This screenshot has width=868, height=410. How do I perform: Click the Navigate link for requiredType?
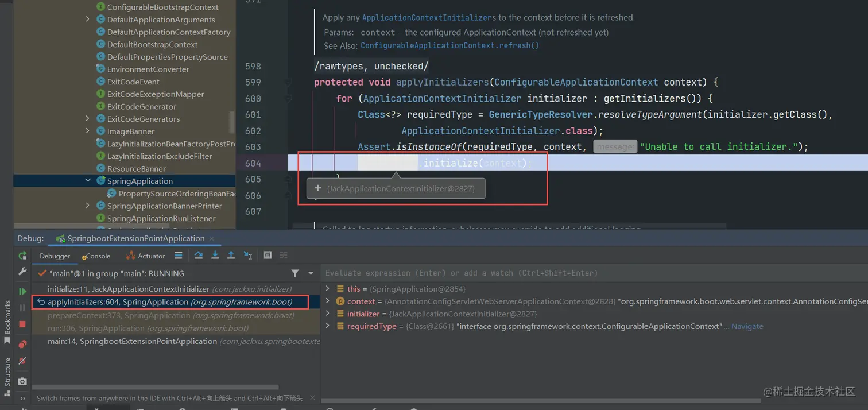[x=747, y=326]
